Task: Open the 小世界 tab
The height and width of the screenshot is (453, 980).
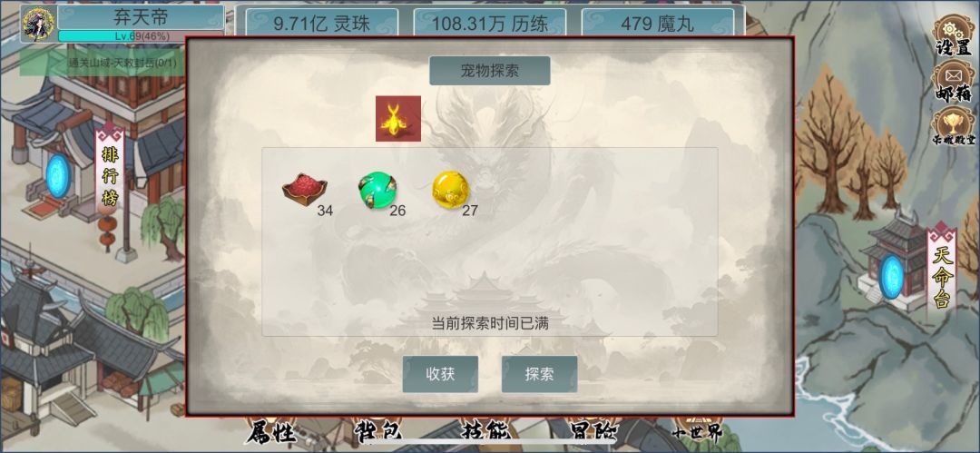Action: coord(700,431)
